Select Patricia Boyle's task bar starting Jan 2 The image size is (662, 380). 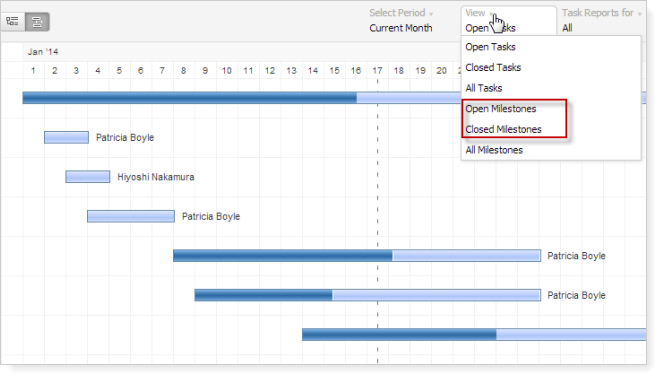pyautogui.click(x=66, y=138)
